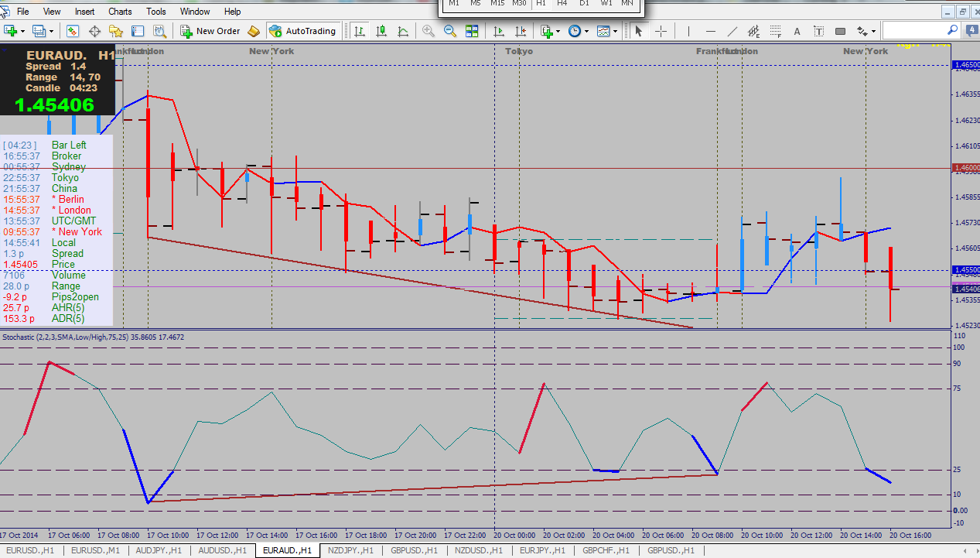Select the text label tool
This screenshot has width=980, height=558.
click(819, 31)
